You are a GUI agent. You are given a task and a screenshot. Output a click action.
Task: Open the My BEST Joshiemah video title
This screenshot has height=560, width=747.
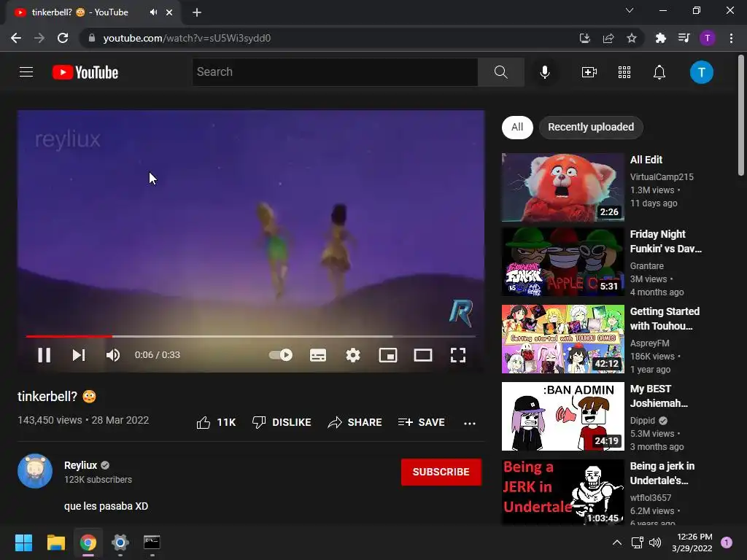659,396
